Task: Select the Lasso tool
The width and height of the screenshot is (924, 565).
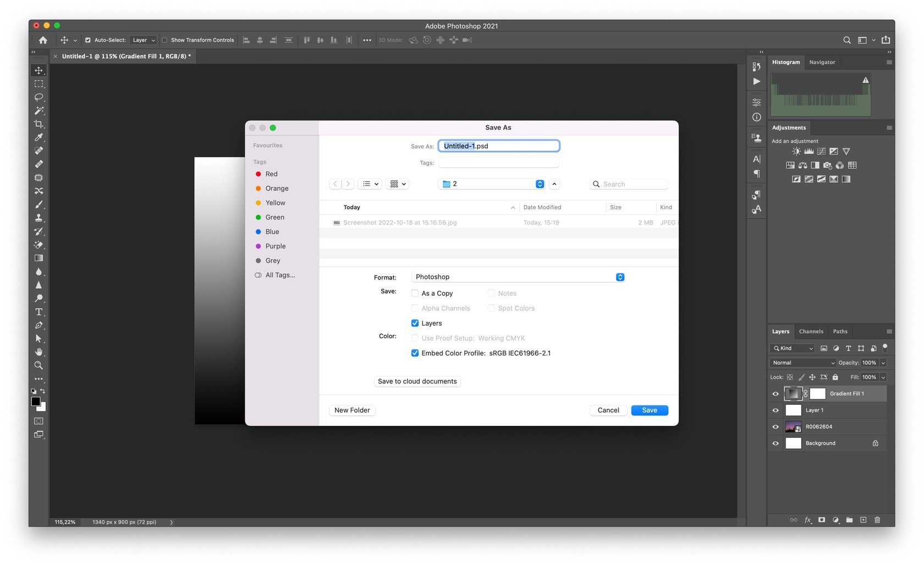Action: pyautogui.click(x=38, y=97)
